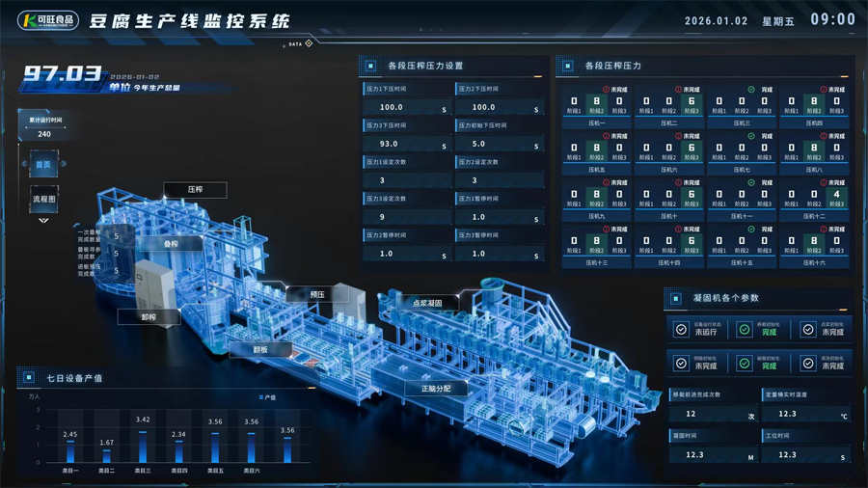
Task: Click the 压力1设定次数 field
Action: [x=406, y=180]
